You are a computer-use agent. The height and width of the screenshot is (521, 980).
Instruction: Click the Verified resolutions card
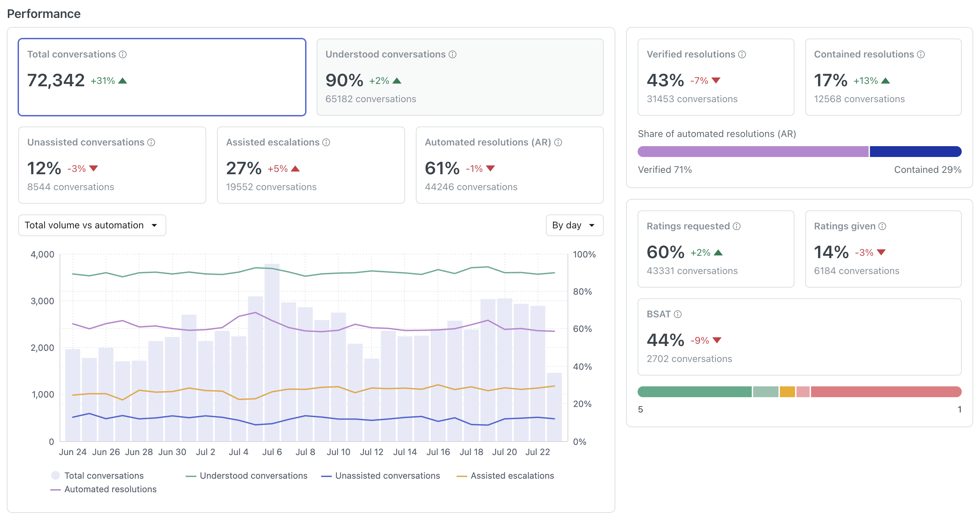point(716,77)
